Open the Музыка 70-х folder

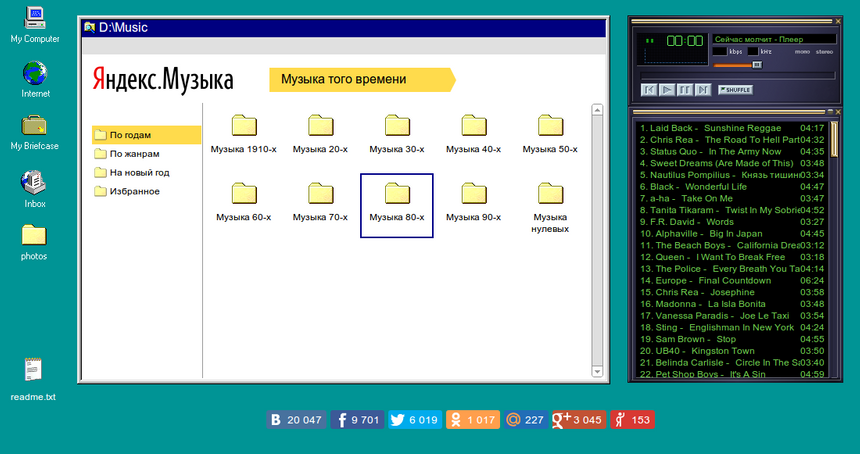[320, 202]
